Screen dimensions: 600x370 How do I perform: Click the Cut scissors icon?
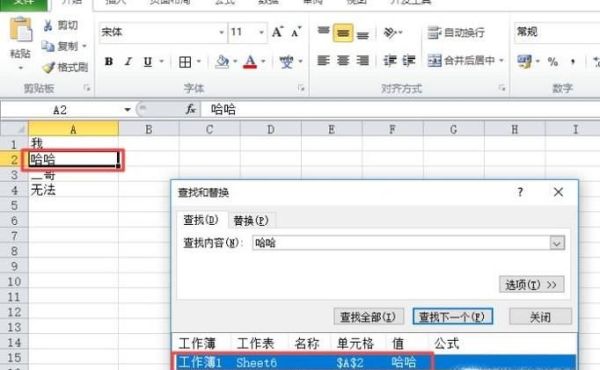[x=48, y=26]
